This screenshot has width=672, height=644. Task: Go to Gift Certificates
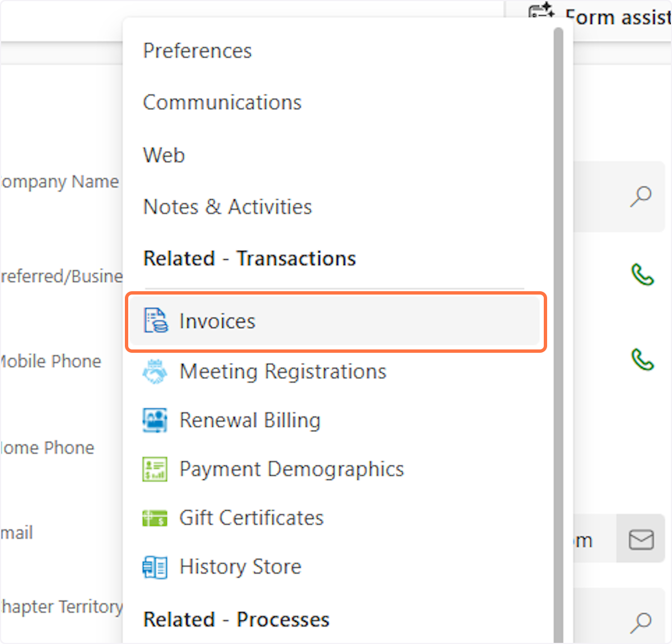[251, 518]
